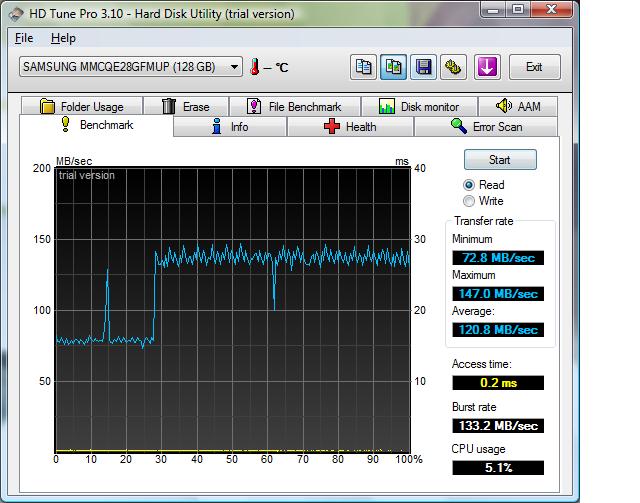
Task: Click the copy screenshot to clipboard icon
Action: 393,67
